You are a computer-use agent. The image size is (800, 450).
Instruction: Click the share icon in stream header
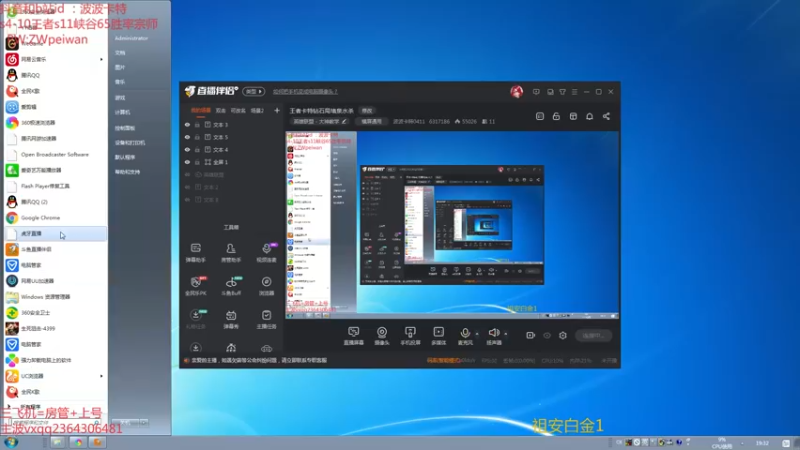coord(606,116)
